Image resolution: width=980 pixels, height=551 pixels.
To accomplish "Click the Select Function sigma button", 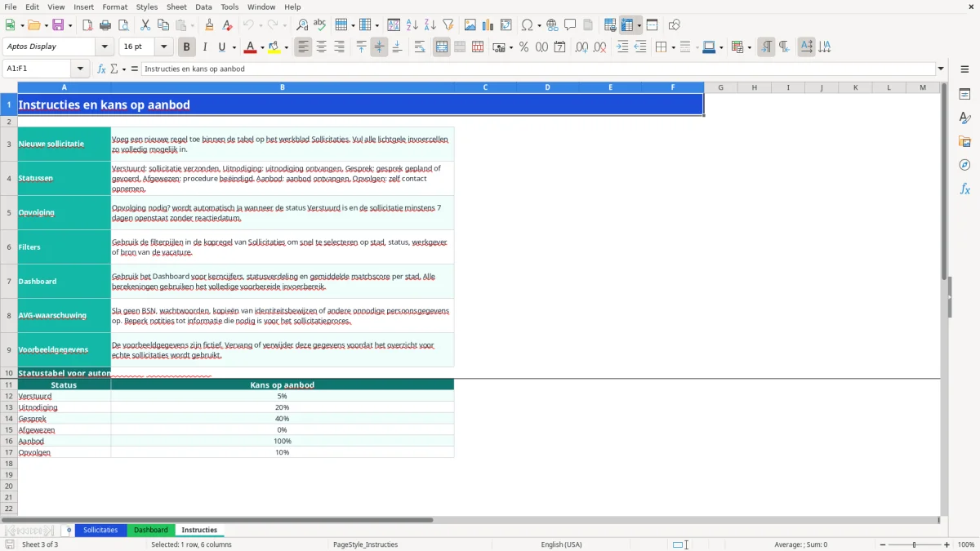I will click(114, 69).
